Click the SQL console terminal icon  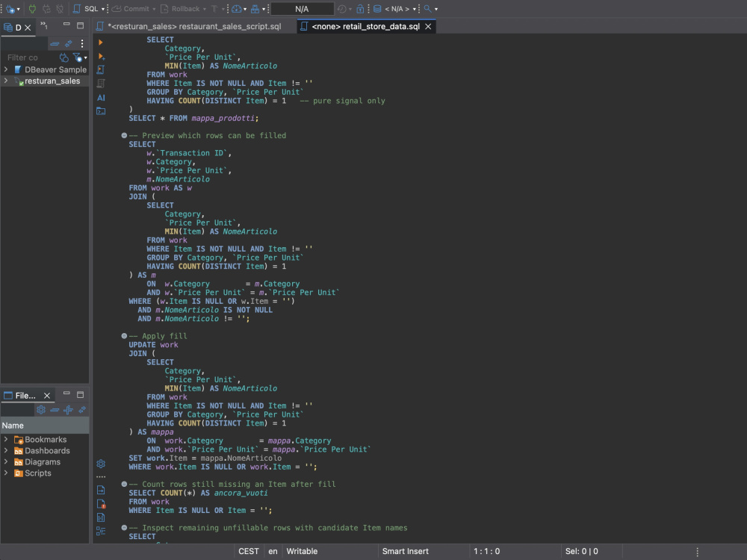point(101,111)
